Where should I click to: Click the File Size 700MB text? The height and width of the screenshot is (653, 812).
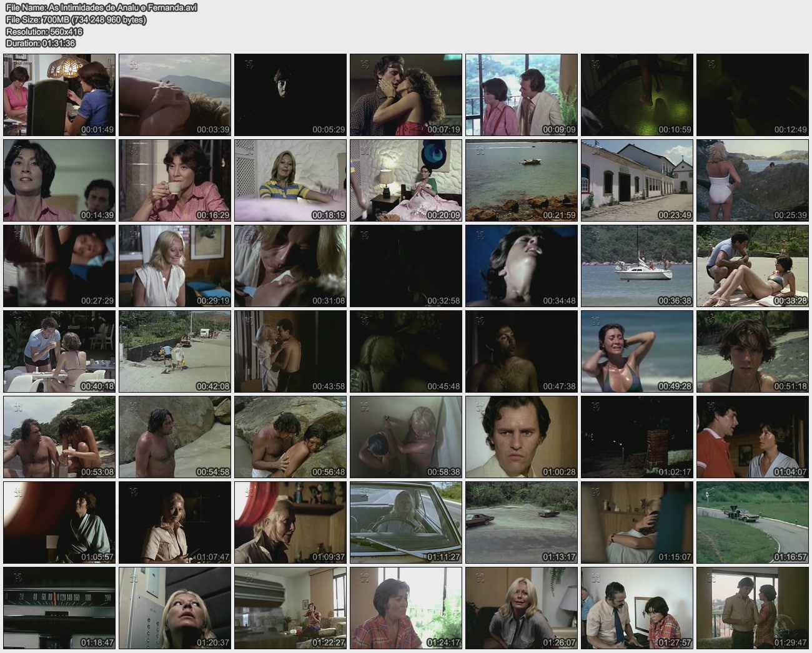click(76, 19)
